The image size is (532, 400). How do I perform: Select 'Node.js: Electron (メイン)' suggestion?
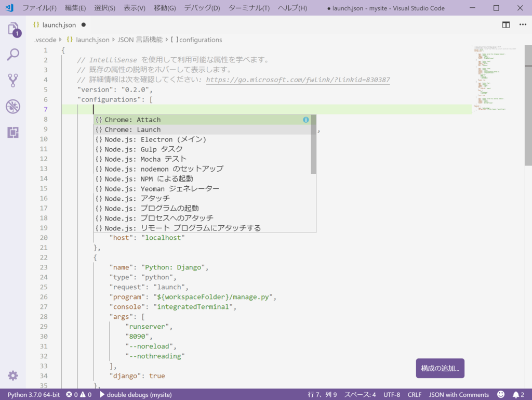coord(202,139)
